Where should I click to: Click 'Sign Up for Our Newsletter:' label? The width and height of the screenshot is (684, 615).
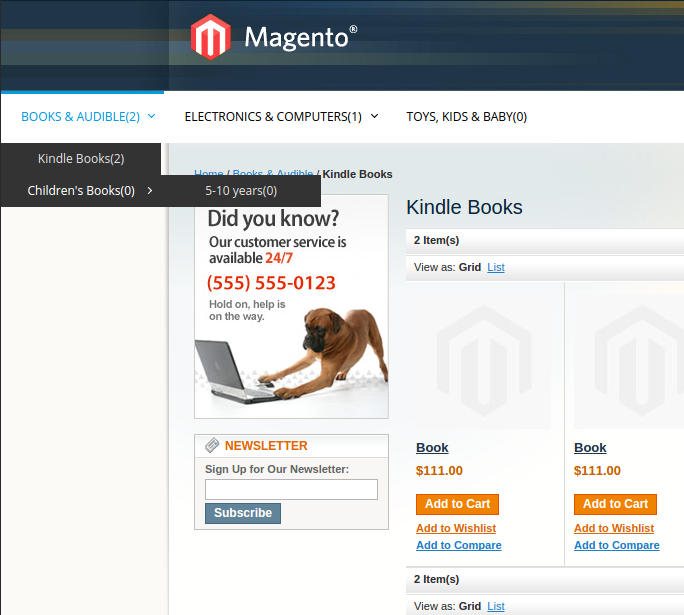(x=277, y=469)
